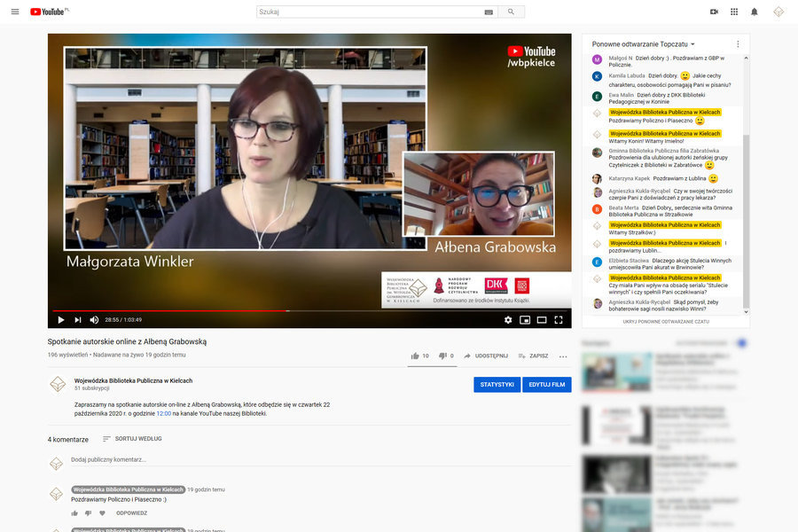
Task: Open the on-screen keyboard in search box
Action: click(x=489, y=12)
